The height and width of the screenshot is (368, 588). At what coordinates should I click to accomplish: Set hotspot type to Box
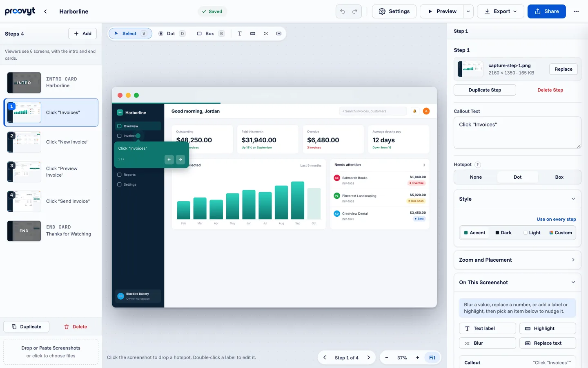click(x=559, y=177)
